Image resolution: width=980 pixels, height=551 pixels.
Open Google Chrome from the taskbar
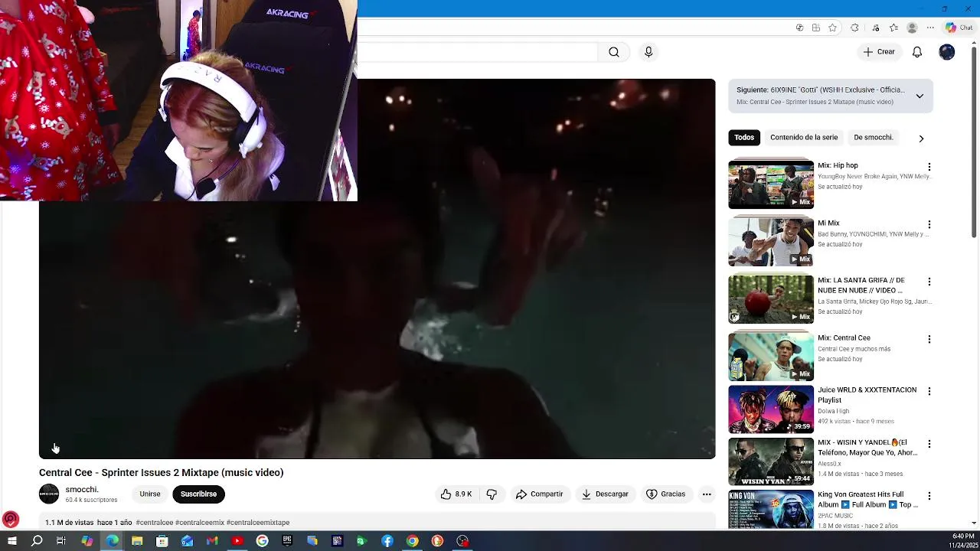pos(412,541)
